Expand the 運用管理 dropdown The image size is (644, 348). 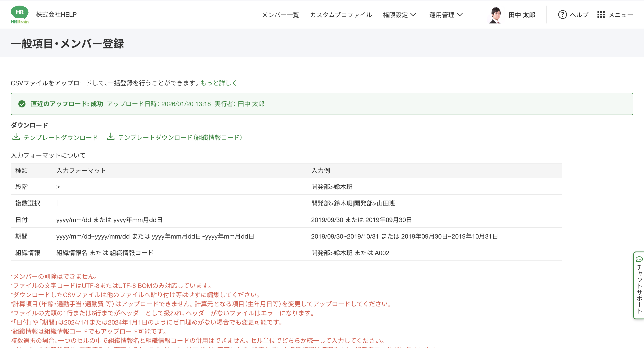click(442, 15)
